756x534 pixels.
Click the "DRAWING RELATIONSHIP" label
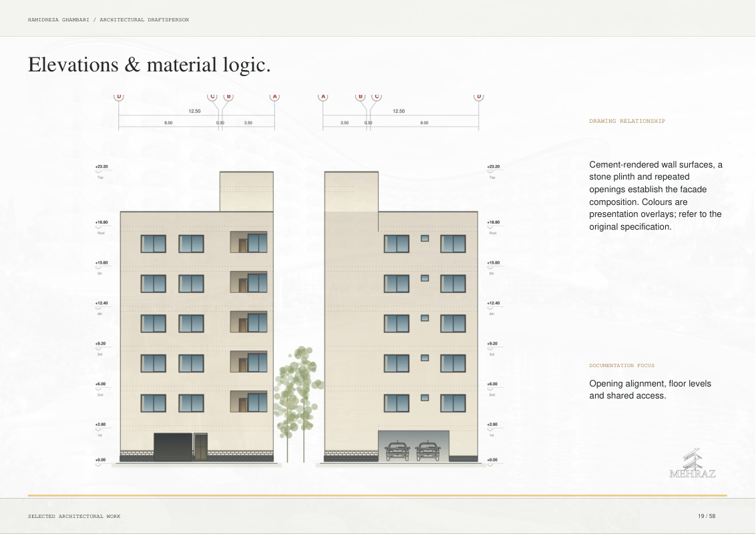point(627,121)
